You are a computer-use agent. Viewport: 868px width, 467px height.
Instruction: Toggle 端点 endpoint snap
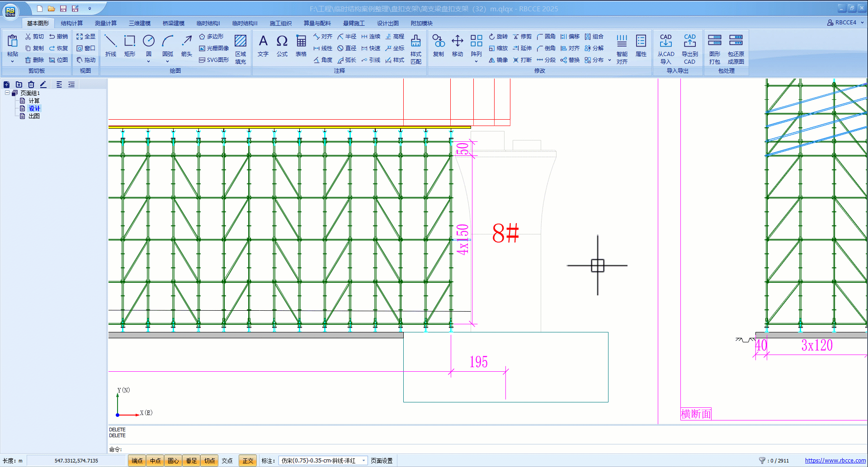(137, 461)
